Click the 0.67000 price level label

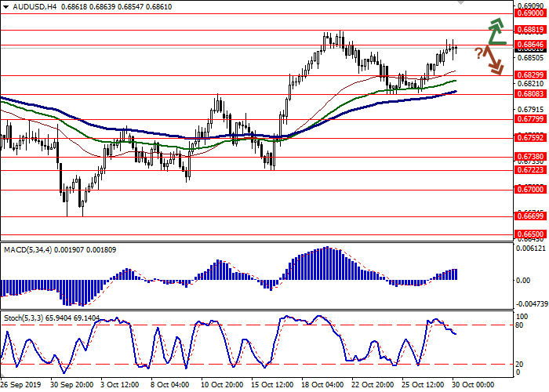(x=530, y=189)
